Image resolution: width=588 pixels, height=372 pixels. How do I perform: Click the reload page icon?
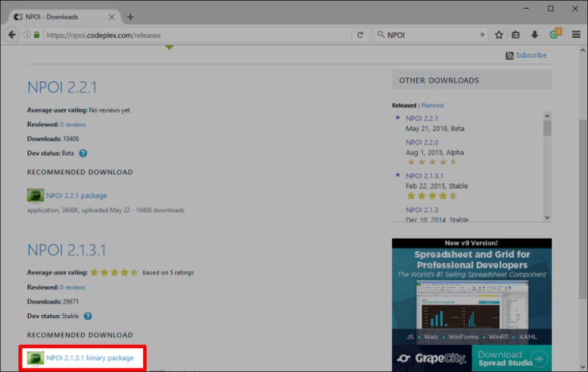[x=360, y=35]
